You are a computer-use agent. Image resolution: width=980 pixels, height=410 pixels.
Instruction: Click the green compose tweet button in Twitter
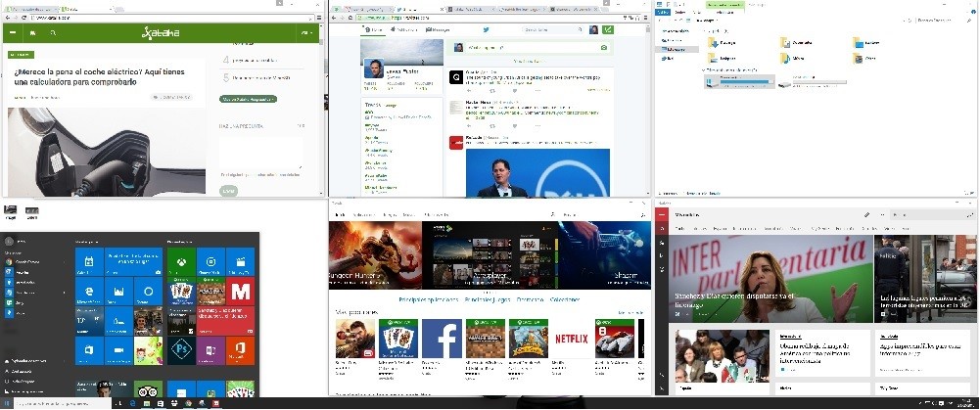click(x=608, y=29)
